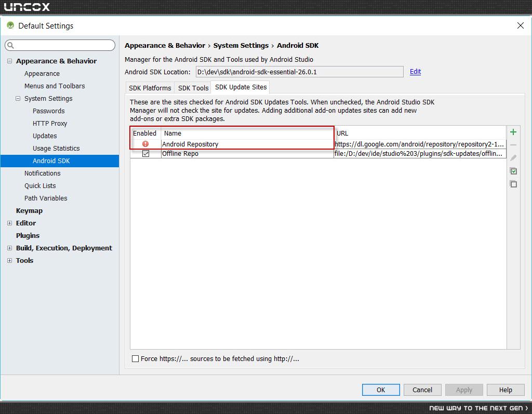Open Usage Statistics settings
The height and width of the screenshot is (414, 532).
[x=56, y=148]
